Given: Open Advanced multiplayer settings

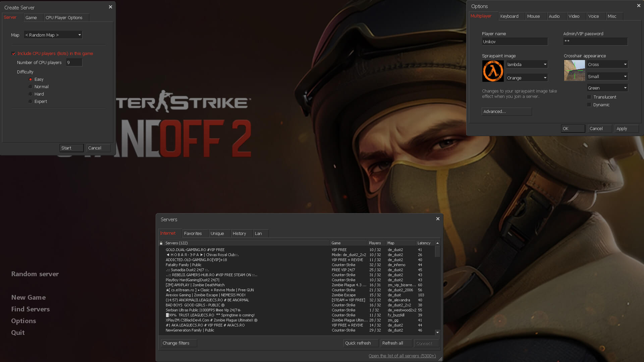Looking at the screenshot, I should point(506,112).
